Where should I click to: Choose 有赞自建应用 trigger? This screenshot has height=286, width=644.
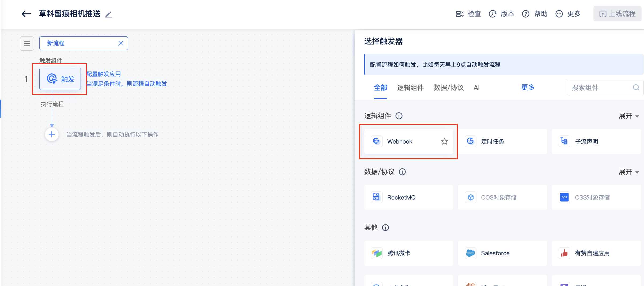(x=596, y=253)
